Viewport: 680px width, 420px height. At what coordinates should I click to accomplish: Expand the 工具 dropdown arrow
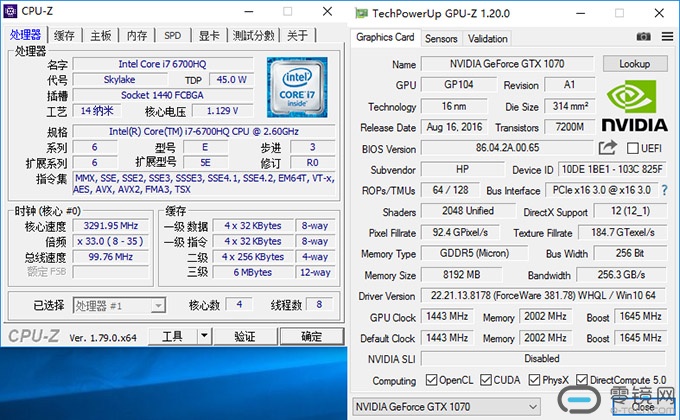(204, 336)
